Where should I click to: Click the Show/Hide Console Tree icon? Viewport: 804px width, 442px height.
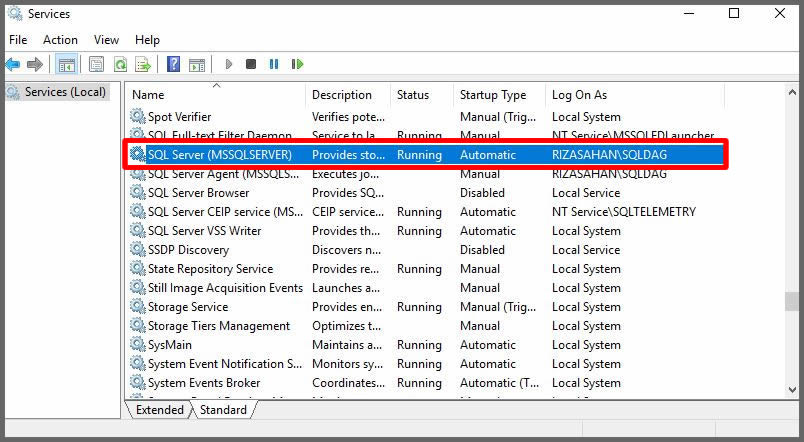(x=66, y=65)
